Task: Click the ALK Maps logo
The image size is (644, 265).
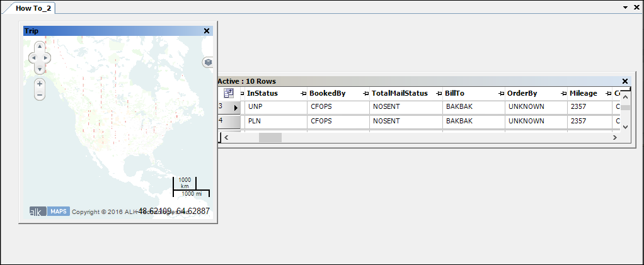Action: [x=49, y=211]
